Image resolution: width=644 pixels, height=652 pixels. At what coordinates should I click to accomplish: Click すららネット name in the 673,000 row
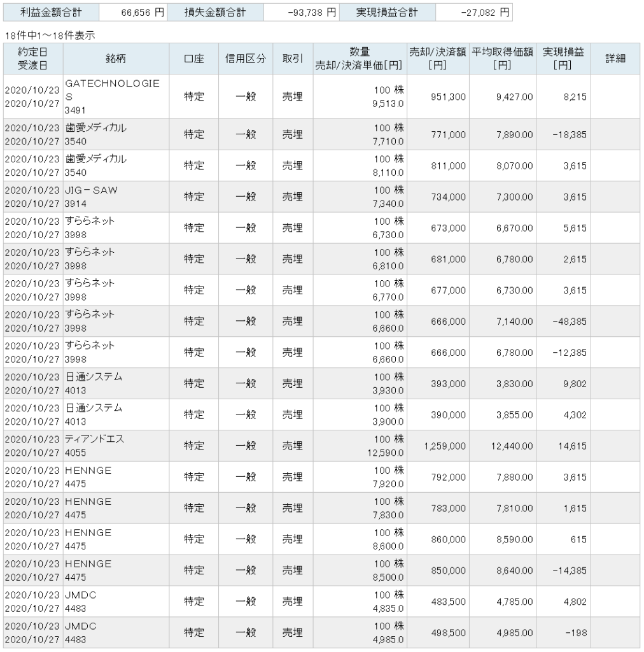89,221
